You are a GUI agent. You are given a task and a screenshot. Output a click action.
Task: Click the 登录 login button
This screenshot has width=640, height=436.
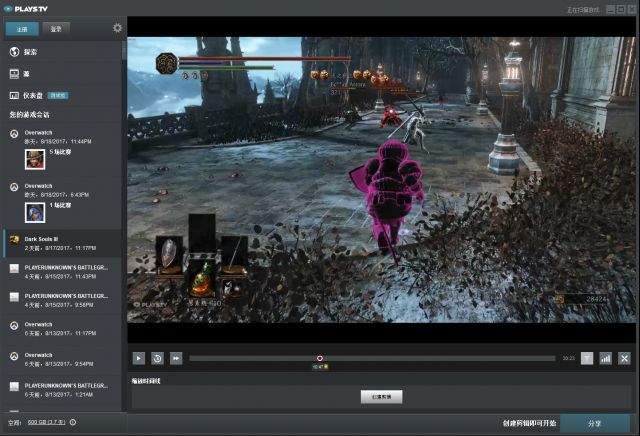click(x=56, y=29)
